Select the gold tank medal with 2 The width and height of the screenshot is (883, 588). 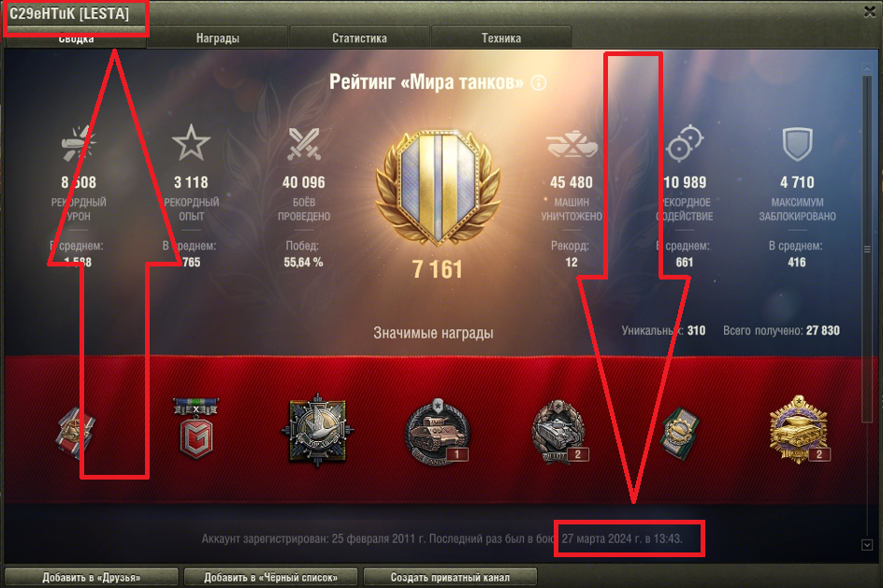point(799,429)
